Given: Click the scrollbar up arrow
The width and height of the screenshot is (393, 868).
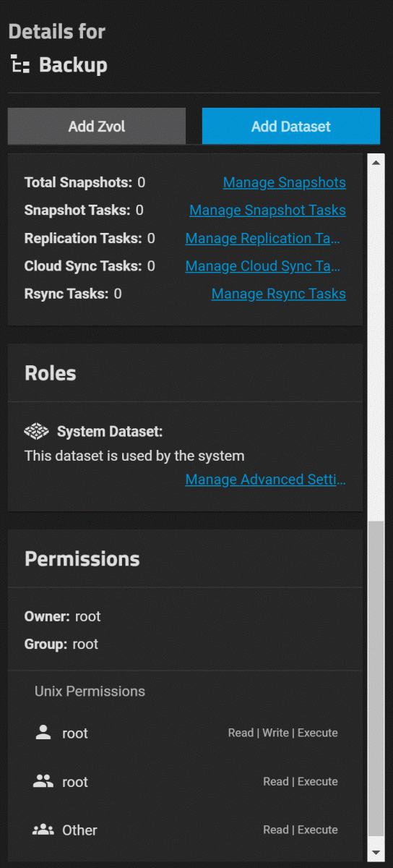Looking at the screenshot, I should tap(376, 162).
